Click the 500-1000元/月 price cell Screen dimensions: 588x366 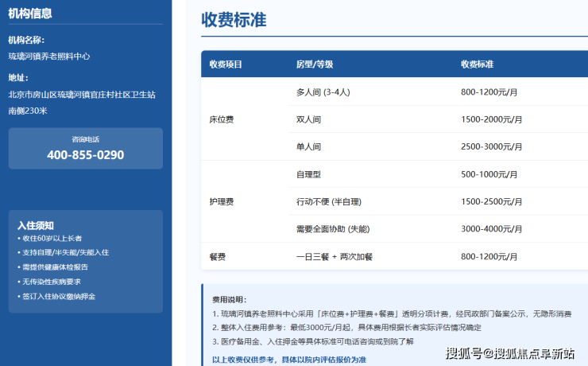click(x=489, y=174)
